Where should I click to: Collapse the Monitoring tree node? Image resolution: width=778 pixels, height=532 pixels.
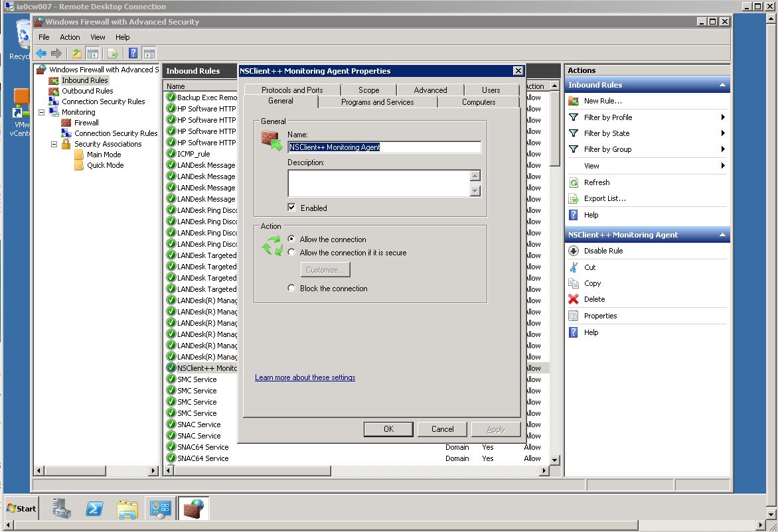click(x=42, y=112)
